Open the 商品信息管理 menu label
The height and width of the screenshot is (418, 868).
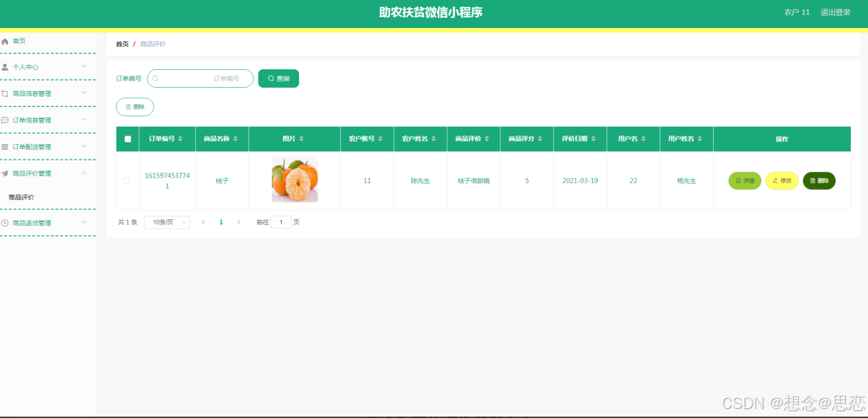pyautogui.click(x=32, y=94)
